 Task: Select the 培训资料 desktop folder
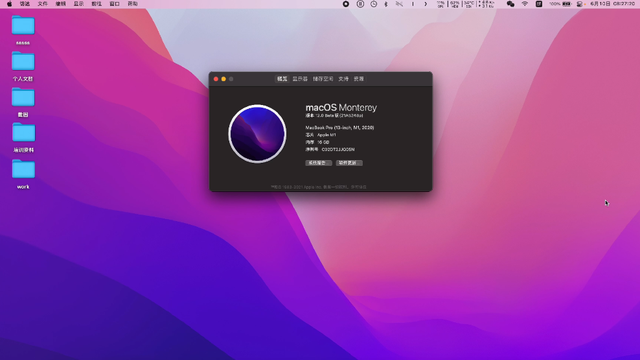23,133
